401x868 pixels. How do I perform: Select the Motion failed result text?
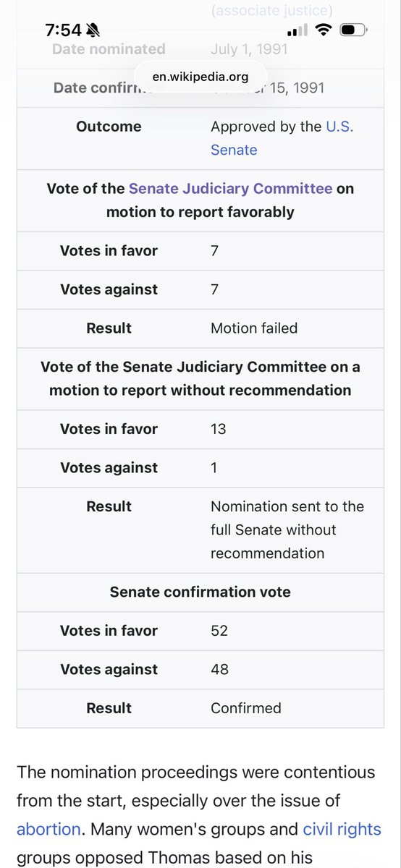(x=254, y=328)
